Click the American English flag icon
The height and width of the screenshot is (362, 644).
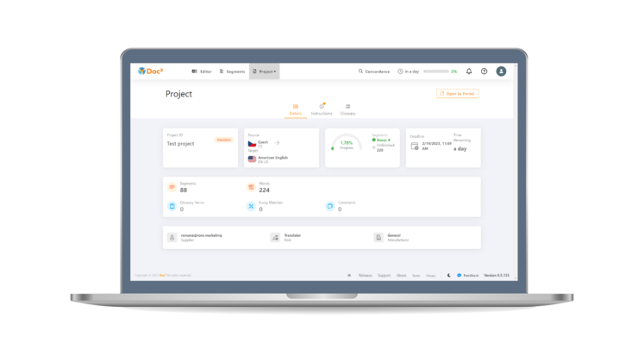coord(253,159)
